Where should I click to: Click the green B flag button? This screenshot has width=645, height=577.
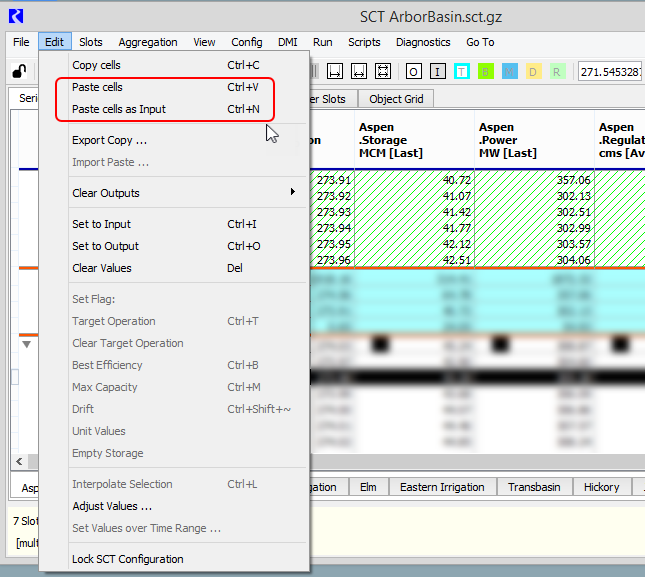(485, 71)
